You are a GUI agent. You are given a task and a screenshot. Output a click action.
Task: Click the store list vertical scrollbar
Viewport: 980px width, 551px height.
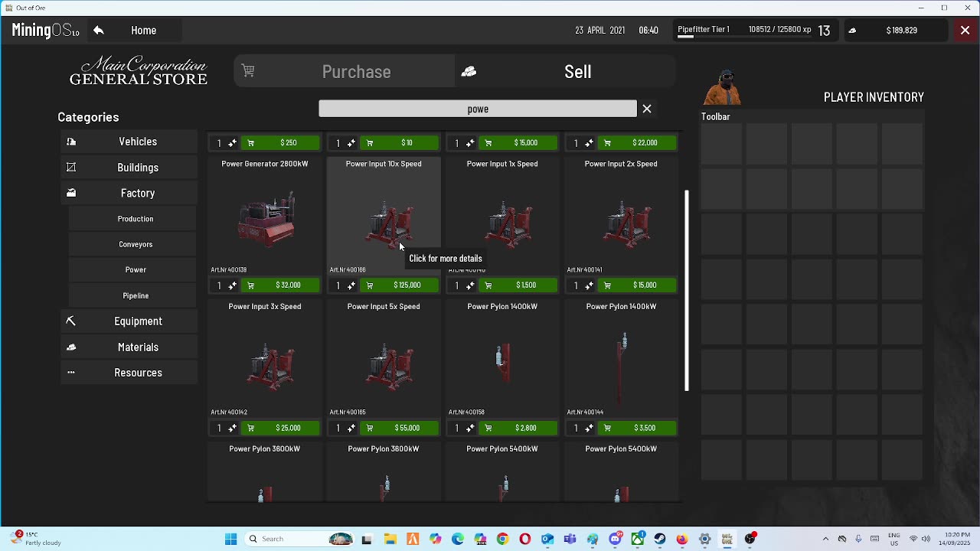pyautogui.click(x=687, y=291)
